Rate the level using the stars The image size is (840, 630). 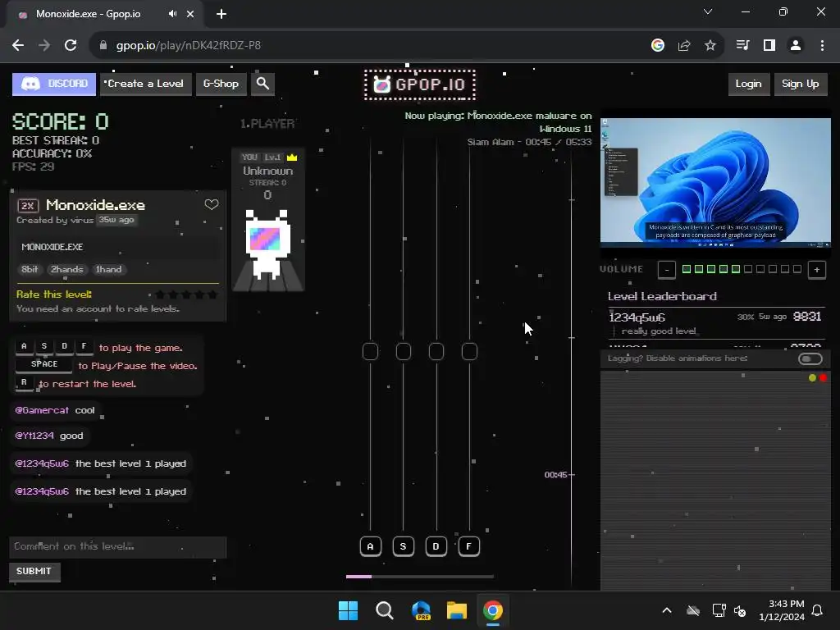coord(186,294)
